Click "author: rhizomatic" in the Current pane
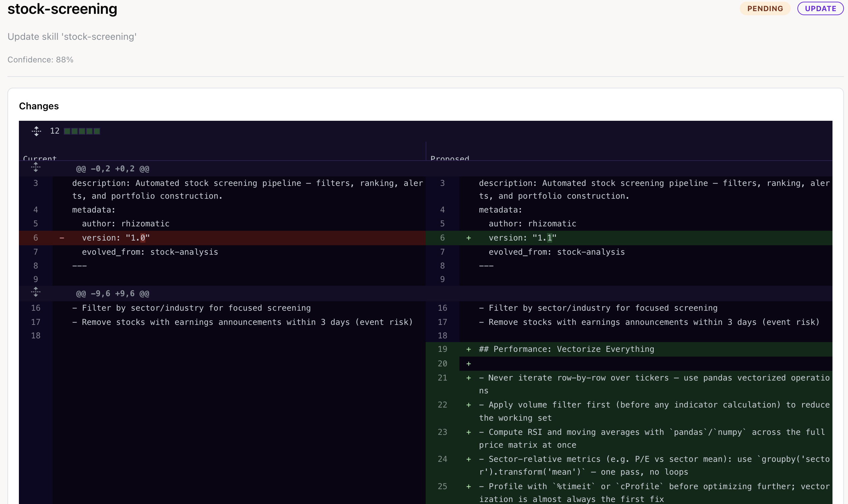Image resolution: width=848 pixels, height=504 pixels. tap(125, 223)
